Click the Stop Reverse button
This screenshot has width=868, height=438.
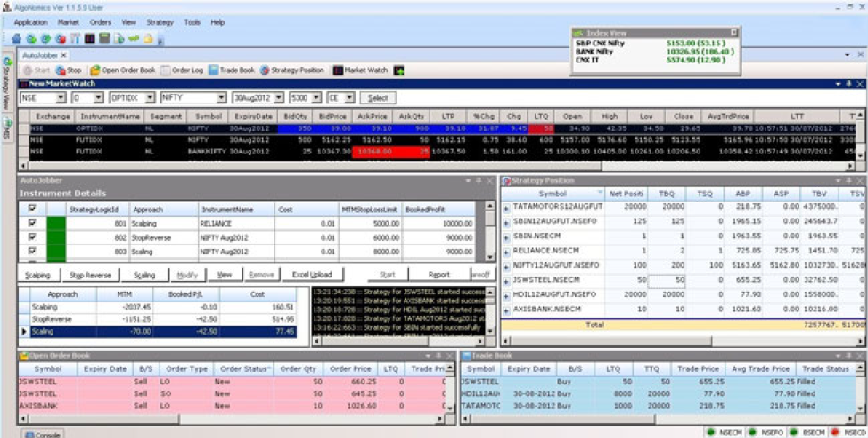click(x=90, y=275)
